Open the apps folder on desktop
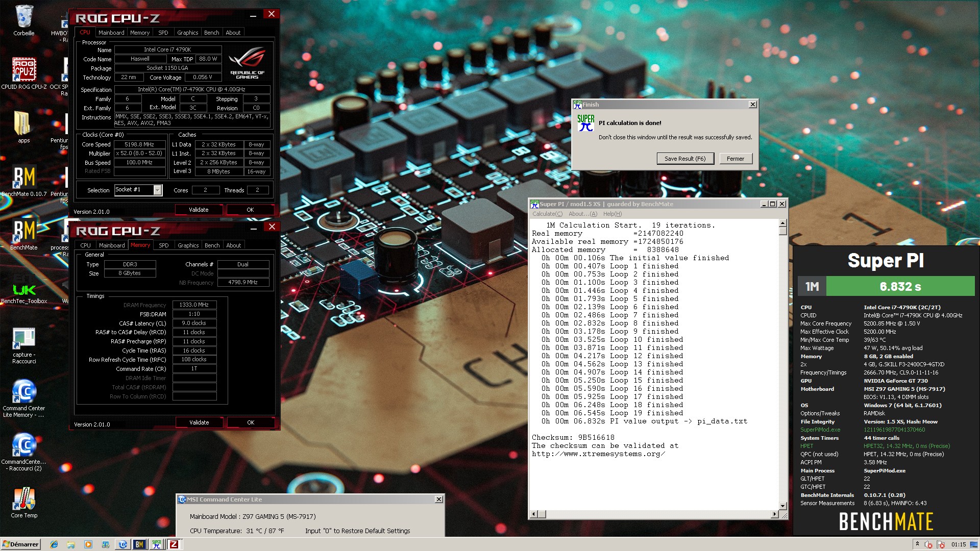 pyautogui.click(x=23, y=127)
